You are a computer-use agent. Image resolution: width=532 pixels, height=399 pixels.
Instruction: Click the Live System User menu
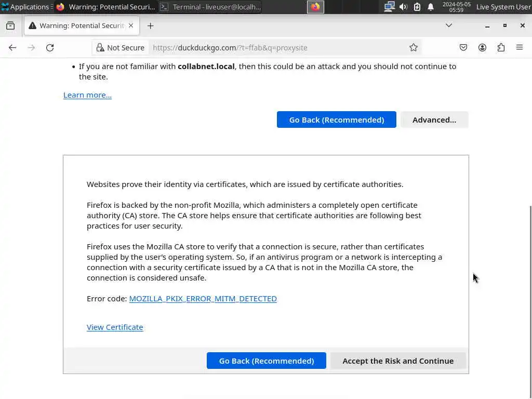503,7
